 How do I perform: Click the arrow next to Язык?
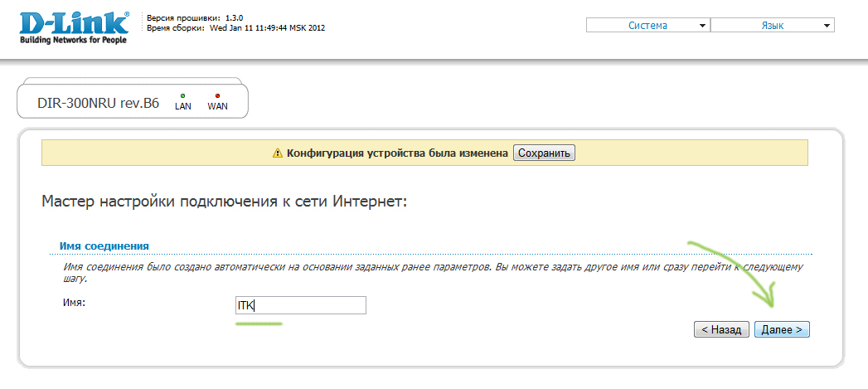pyautogui.click(x=827, y=26)
